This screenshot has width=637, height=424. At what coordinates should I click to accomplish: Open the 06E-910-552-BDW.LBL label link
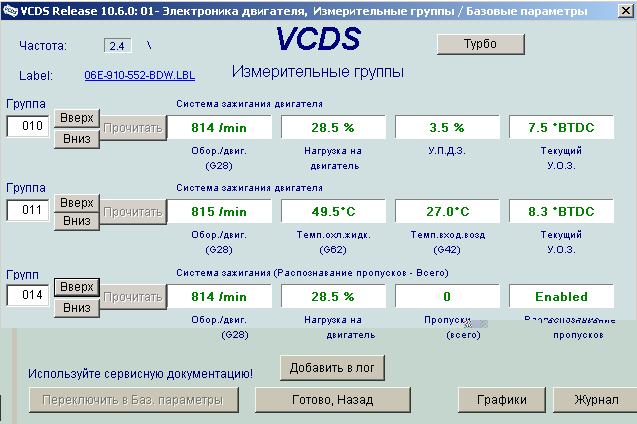point(140,76)
